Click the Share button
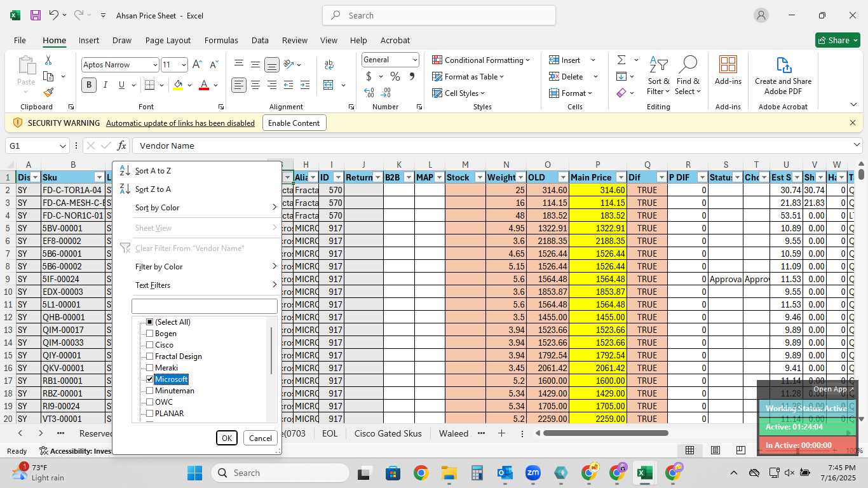 click(x=837, y=40)
